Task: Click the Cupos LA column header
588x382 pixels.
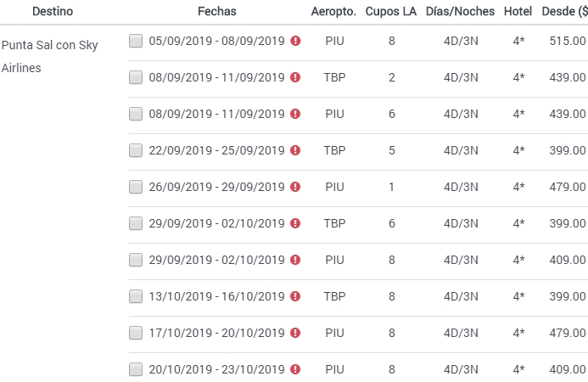Action: click(x=391, y=11)
